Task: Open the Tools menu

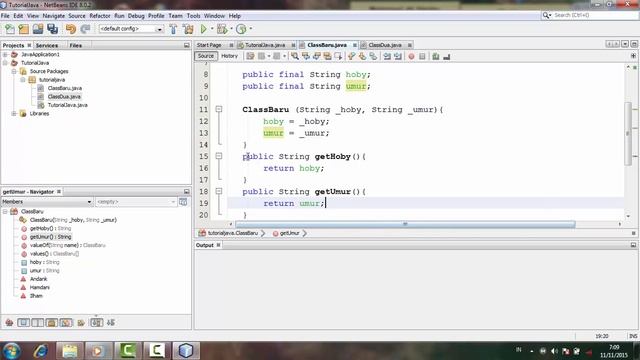Action: pyautogui.click(x=193, y=16)
